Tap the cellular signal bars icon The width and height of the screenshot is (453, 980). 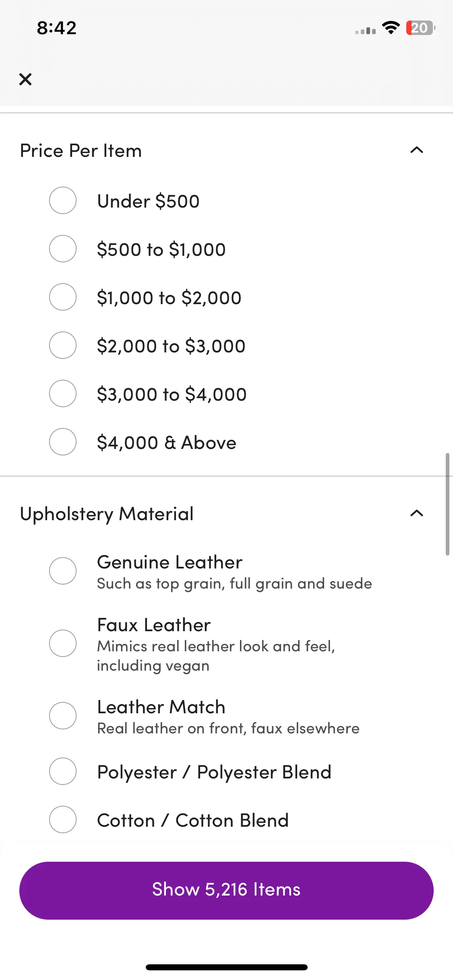(365, 30)
